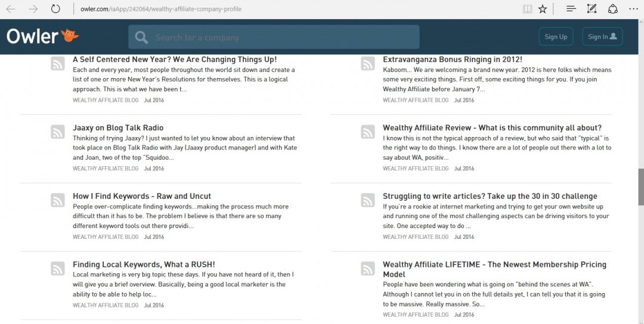
Task: Open browser more options ellipsis
Action: coord(633,8)
